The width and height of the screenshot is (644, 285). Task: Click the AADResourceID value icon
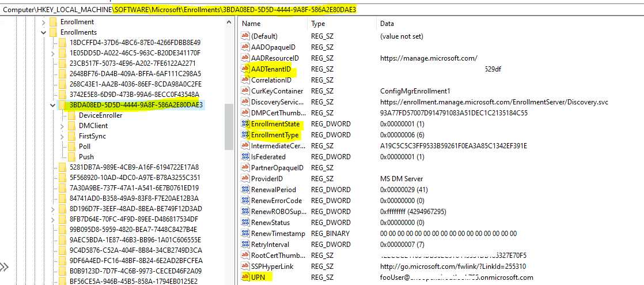point(245,58)
